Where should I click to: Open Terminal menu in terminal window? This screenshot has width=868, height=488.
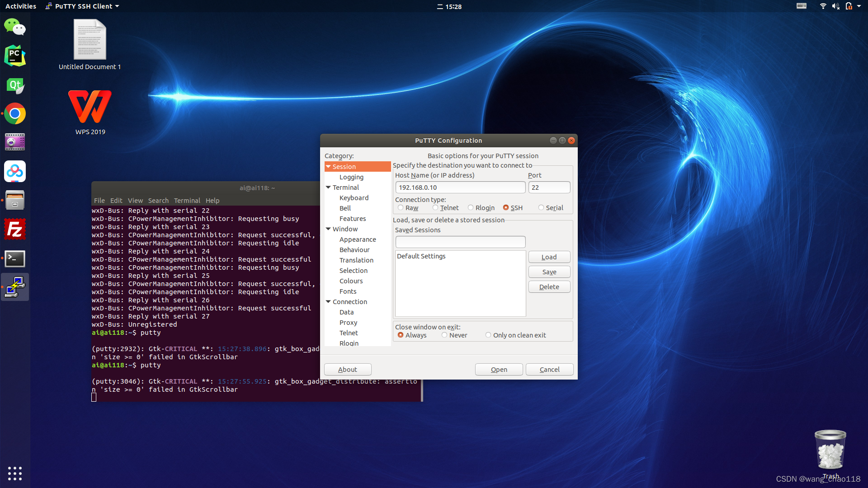point(187,200)
